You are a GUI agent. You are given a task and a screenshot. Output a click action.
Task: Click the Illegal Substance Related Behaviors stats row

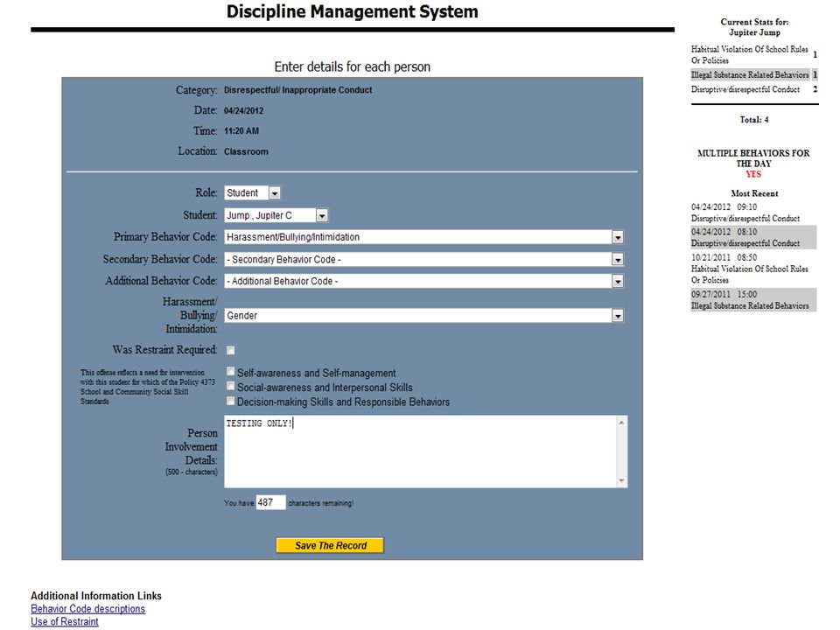[753, 75]
